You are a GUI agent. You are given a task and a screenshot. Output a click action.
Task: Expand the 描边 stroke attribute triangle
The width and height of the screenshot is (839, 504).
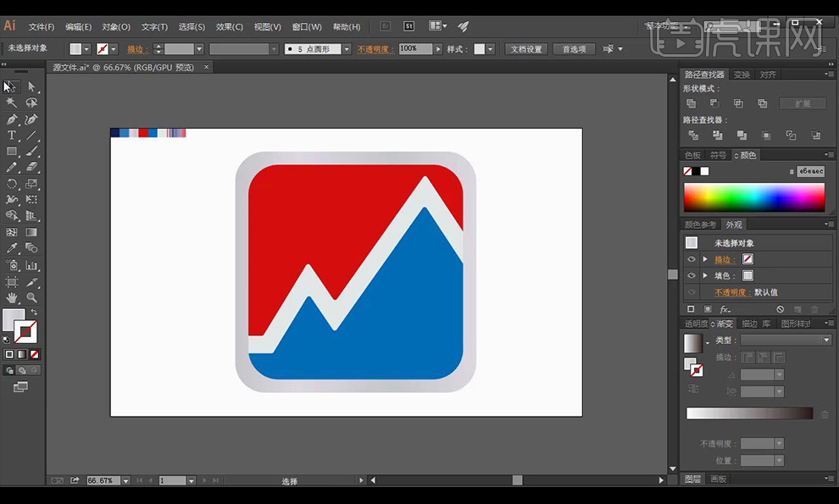pyautogui.click(x=705, y=259)
